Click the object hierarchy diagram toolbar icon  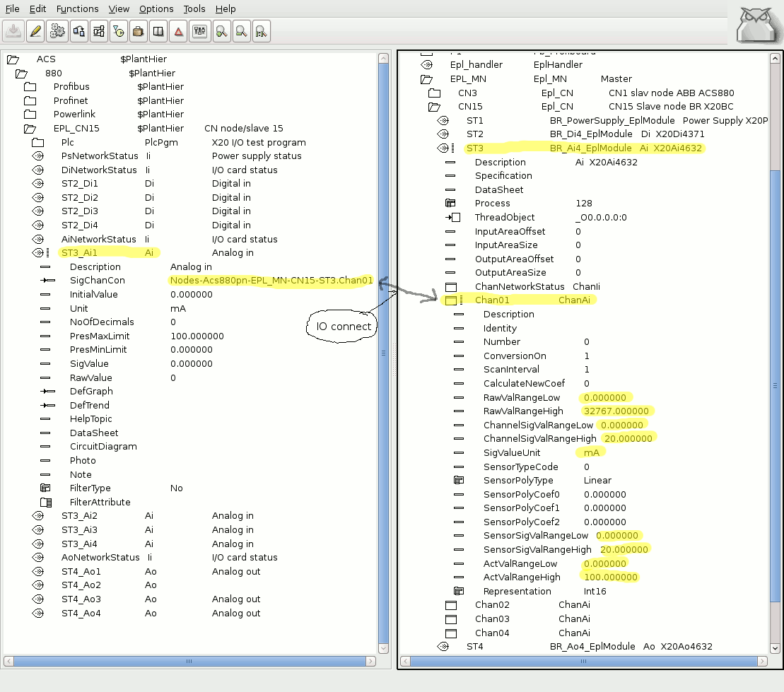pos(99,32)
